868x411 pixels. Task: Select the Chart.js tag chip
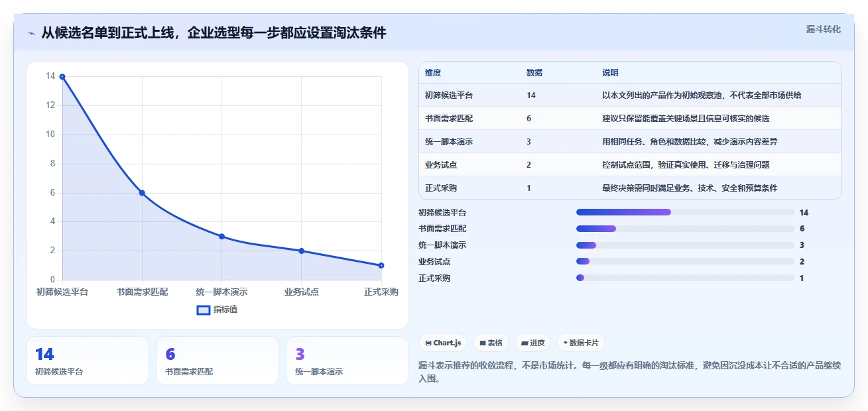(x=443, y=343)
